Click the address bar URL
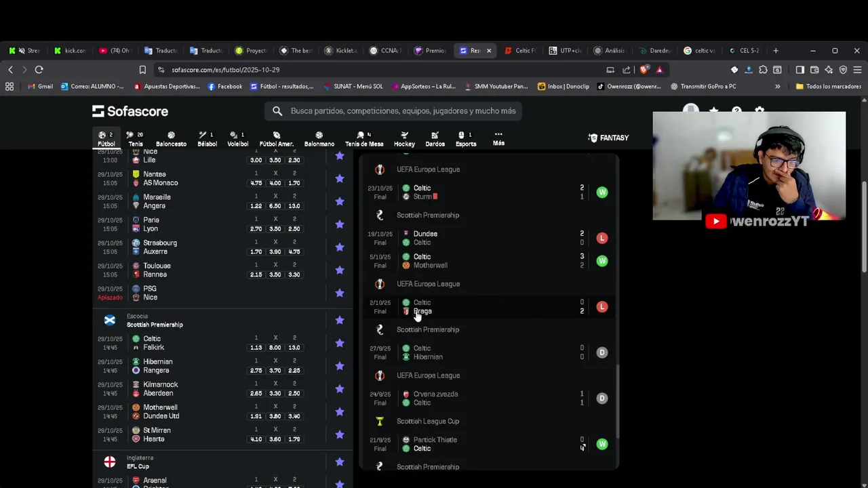 pyautogui.click(x=226, y=70)
